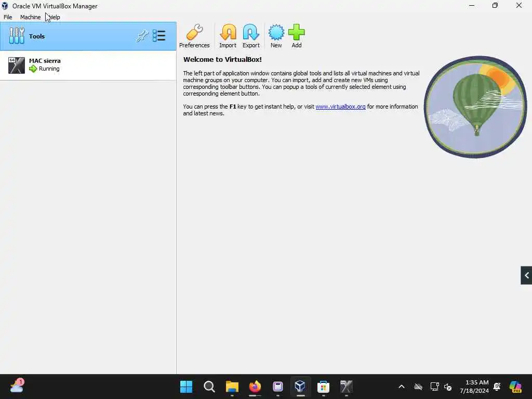
Task: Switch to VirtualBox cube taskbar icon
Action: (x=300, y=387)
